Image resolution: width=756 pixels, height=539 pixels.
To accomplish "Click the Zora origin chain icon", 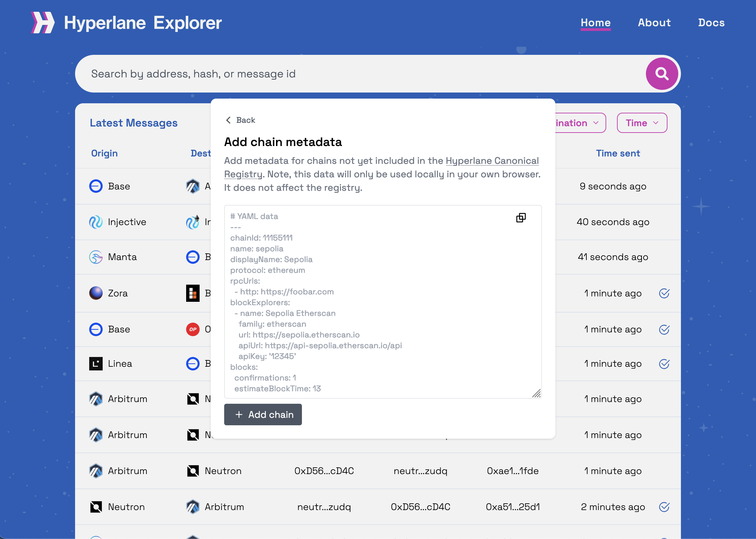I will pos(96,293).
